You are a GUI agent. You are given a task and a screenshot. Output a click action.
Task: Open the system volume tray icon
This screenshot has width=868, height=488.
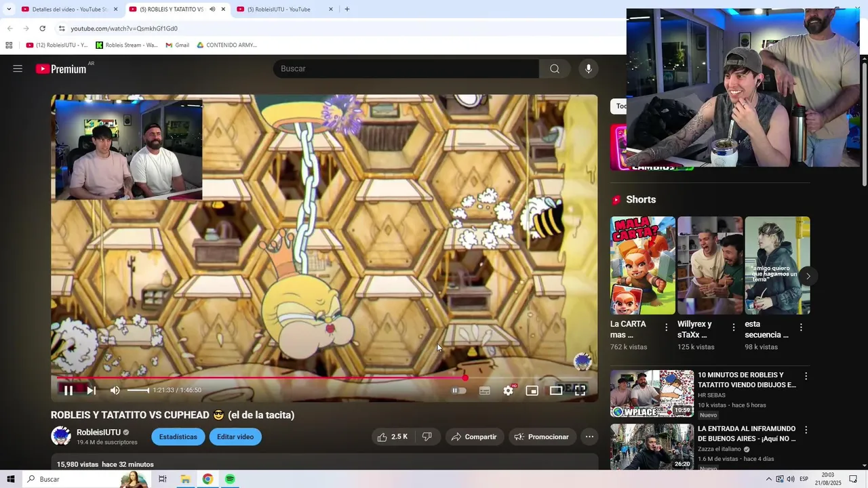(791, 479)
